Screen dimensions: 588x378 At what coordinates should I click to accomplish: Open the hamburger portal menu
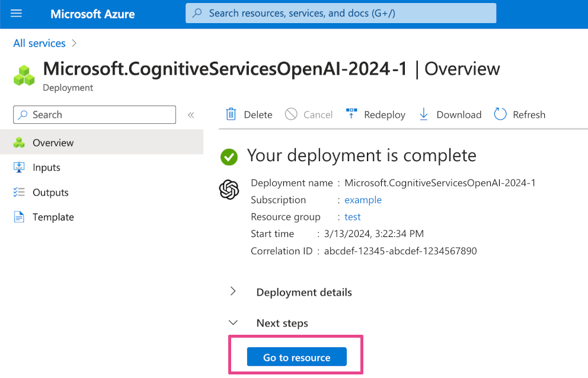pyautogui.click(x=17, y=13)
